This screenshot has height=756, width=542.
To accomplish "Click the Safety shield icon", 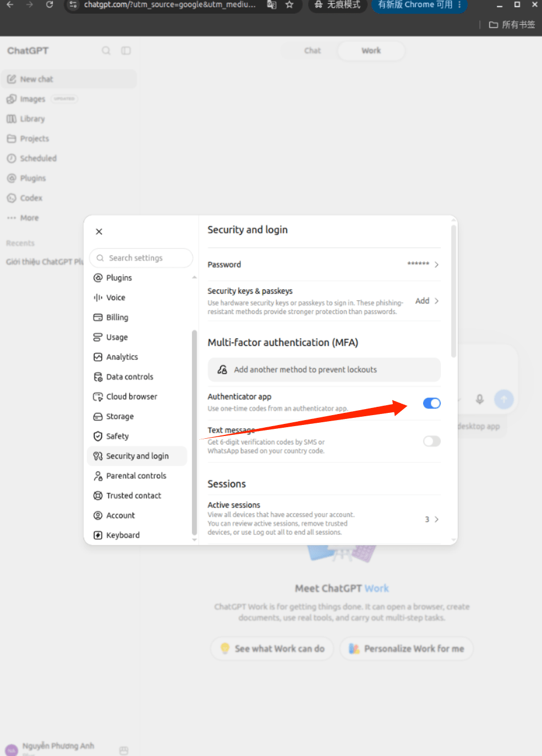I will click(x=98, y=436).
